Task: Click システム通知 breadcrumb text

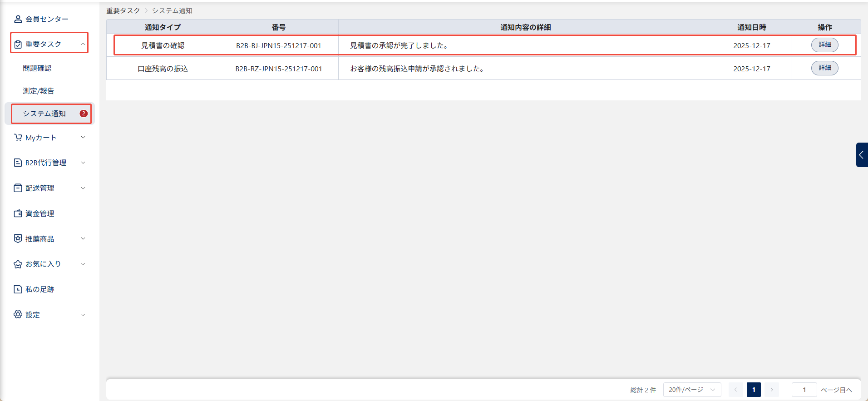Action: pyautogui.click(x=172, y=10)
